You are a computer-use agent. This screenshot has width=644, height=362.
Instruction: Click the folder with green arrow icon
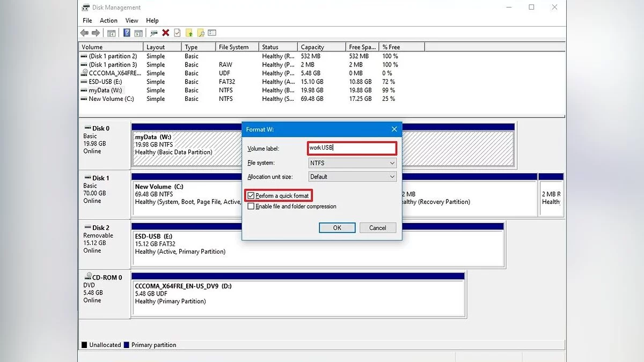[189, 33]
